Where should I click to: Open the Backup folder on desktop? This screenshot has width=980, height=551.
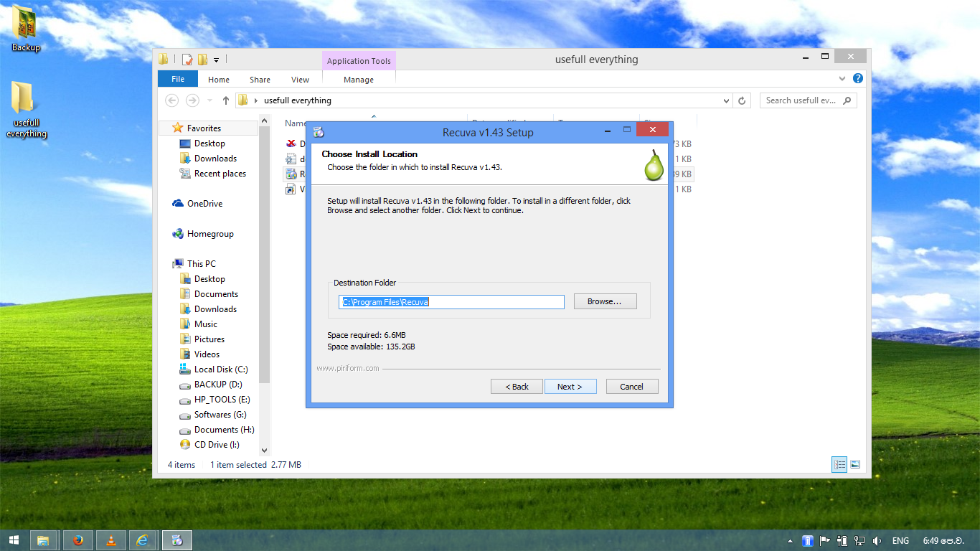click(x=26, y=29)
